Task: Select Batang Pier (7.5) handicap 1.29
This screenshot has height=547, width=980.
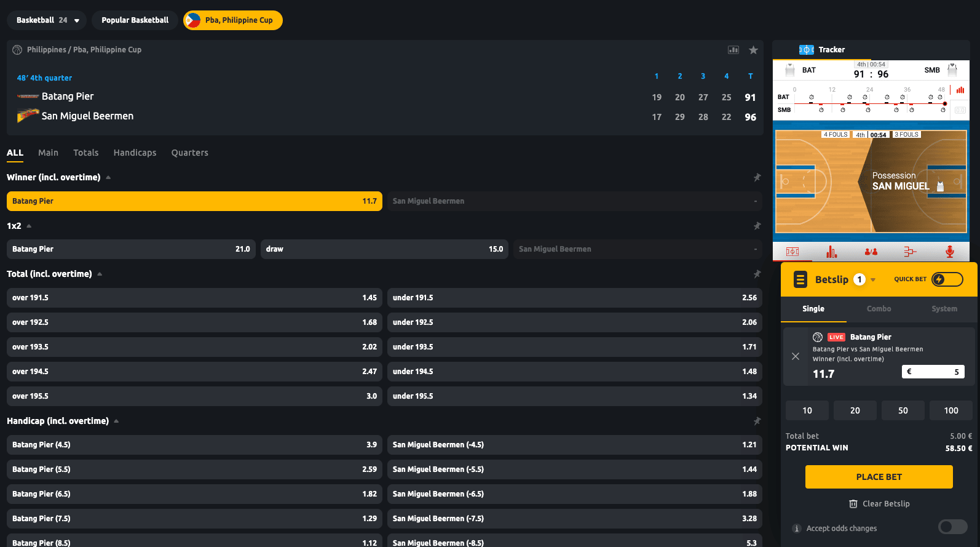Action: click(x=194, y=519)
